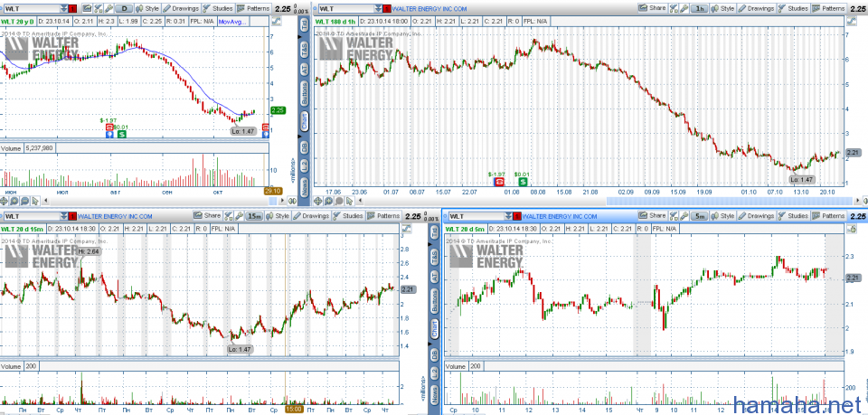Select T&S side tab beside 5m chart

click(435, 256)
